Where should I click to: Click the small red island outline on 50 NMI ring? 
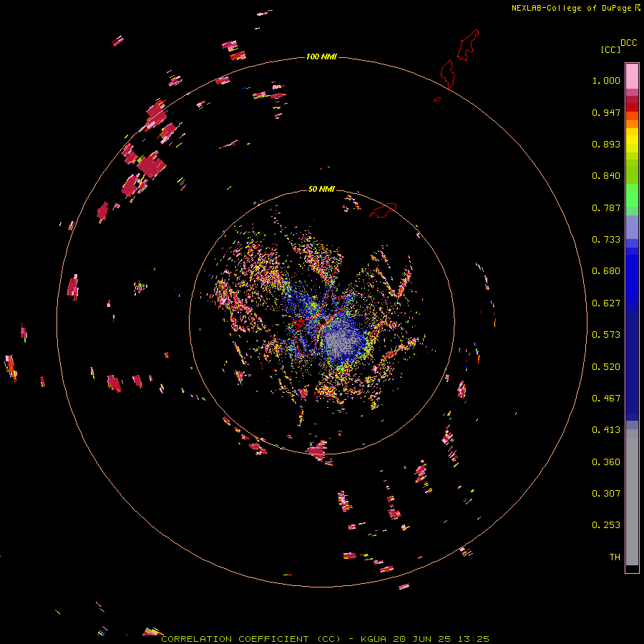384,210
